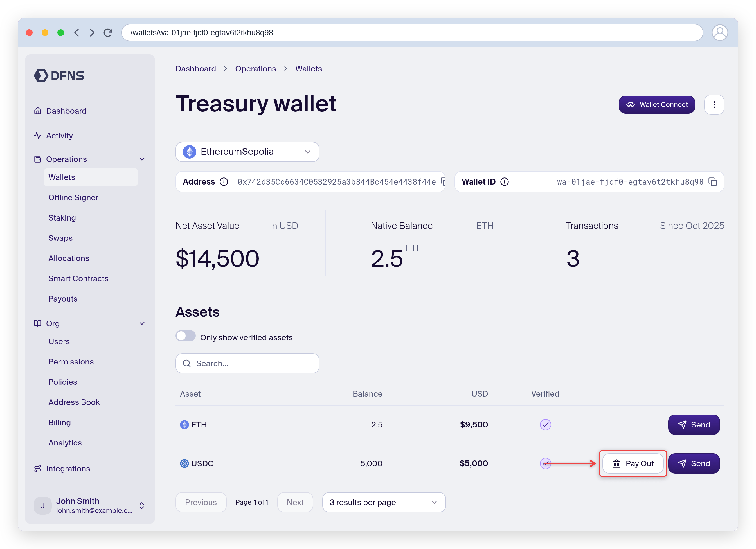Viewport: 756px width, 549px height.
Task: Open Smart Contracts in the sidebar
Action: (78, 279)
